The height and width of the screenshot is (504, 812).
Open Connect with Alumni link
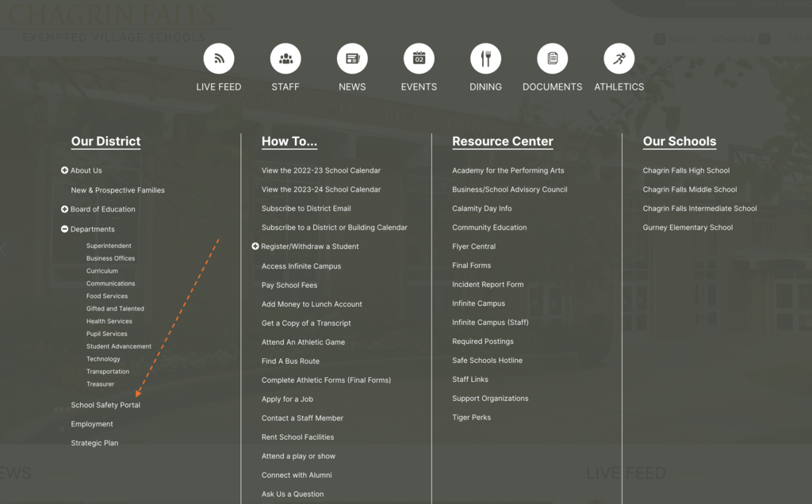297,475
